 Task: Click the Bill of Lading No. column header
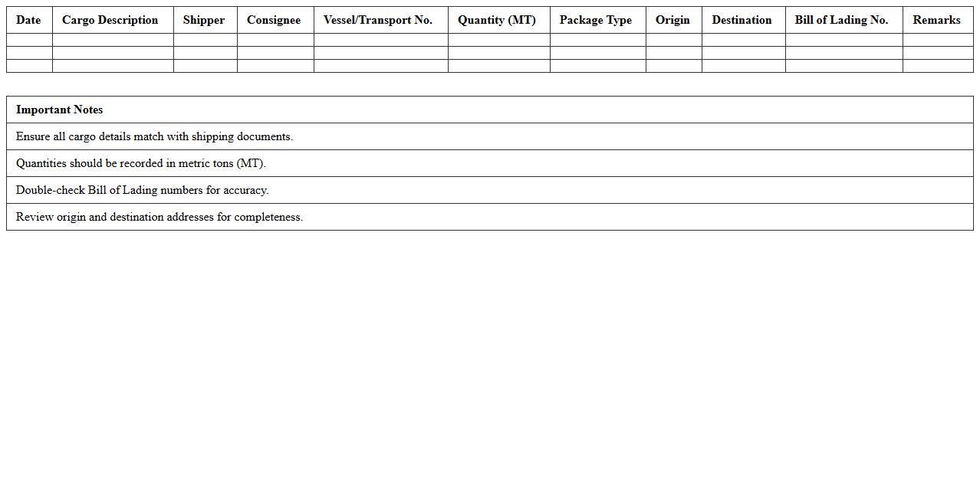[x=842, y=20]
